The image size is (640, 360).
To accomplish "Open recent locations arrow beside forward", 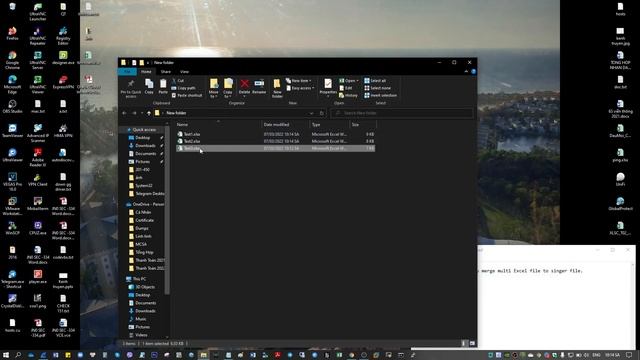I will click(142, 113).
